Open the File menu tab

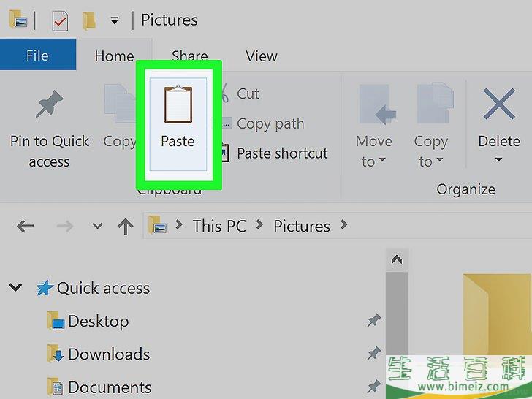point(38,55)
